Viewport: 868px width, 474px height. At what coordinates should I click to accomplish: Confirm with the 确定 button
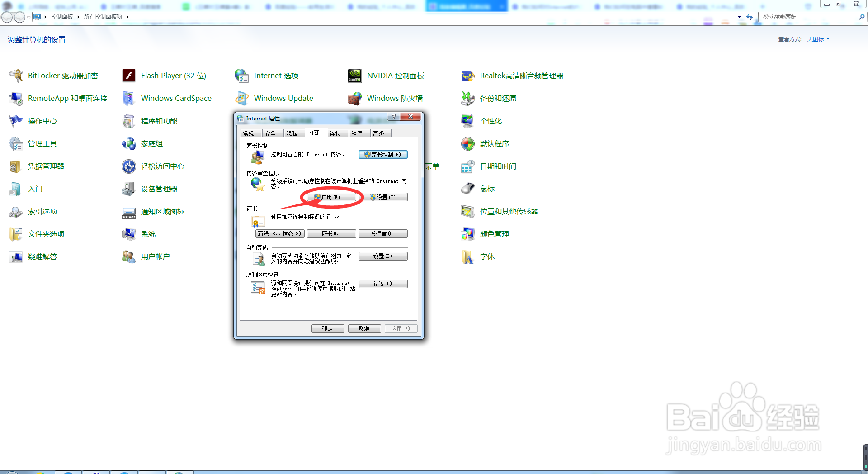pyautogui.click(x=328, y=328)
